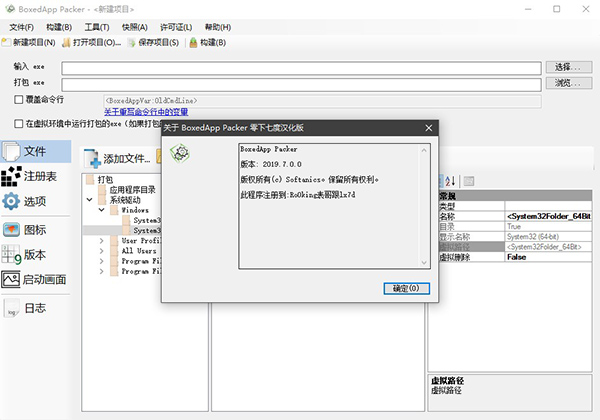The image size is (600, 420).
Task: Expand the second Program Files tree node
Action: click(x=101, y=271)
